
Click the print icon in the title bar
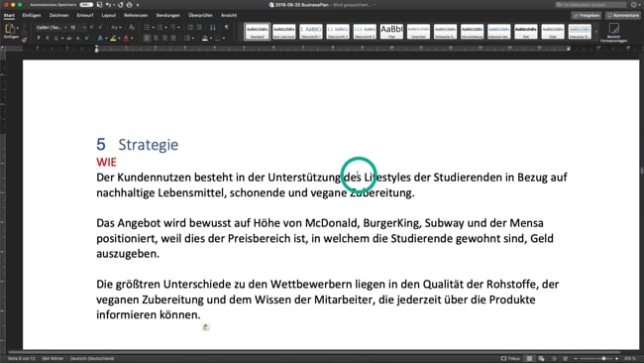coord(130,5)
